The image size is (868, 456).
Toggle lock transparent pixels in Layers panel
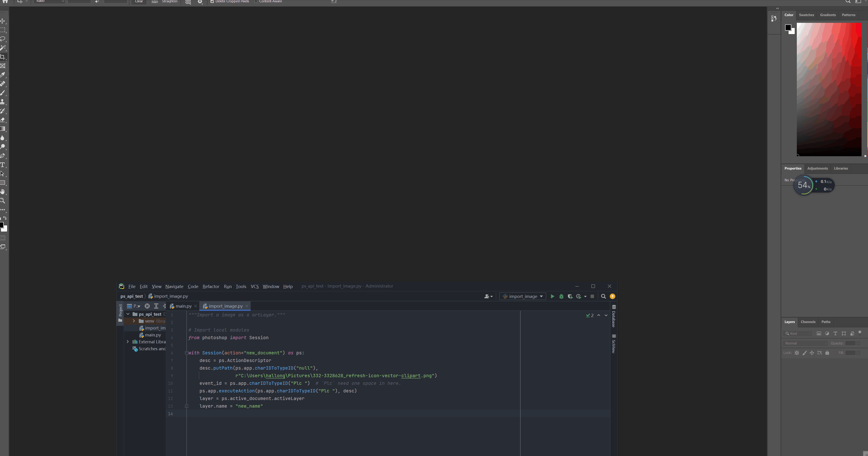[797, 353]
